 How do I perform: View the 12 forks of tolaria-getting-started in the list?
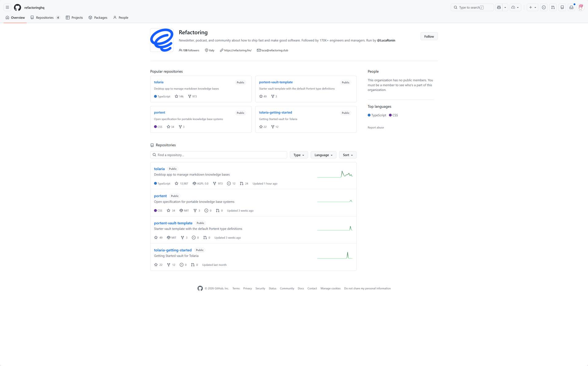coord(171,265)
